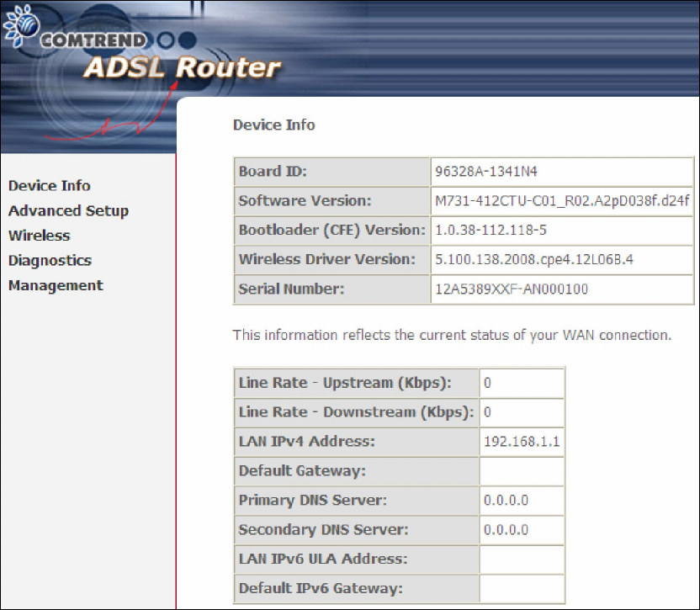Open the Diagnostics menu

point(50,260)
